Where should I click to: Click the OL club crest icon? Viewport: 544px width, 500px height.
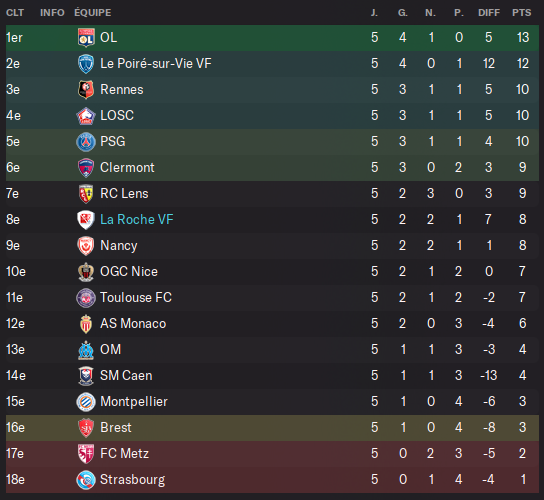[86, 37]
